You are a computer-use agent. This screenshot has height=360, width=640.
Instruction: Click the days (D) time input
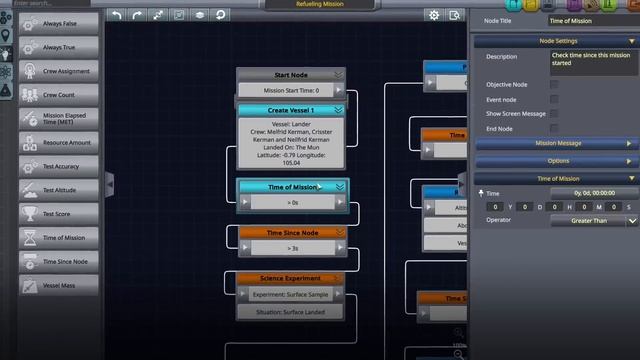click(524, 207)
